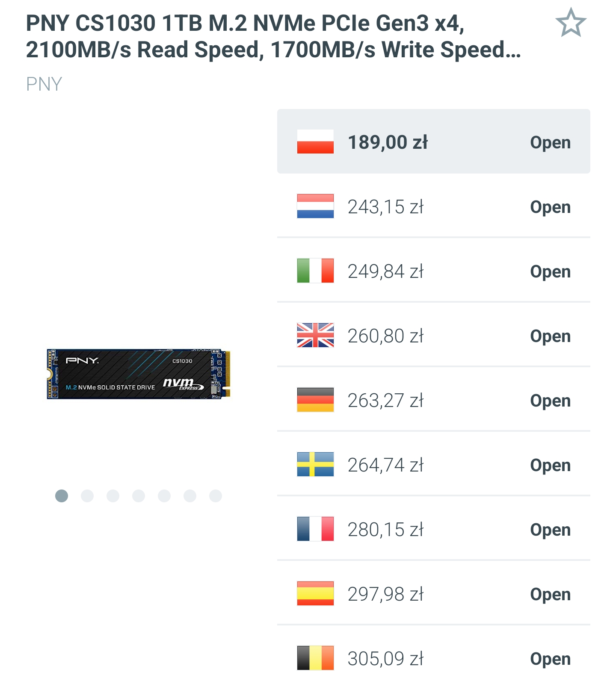Open the 260,80 zł UK offer
616x687 pixels.
coord(550,336)
